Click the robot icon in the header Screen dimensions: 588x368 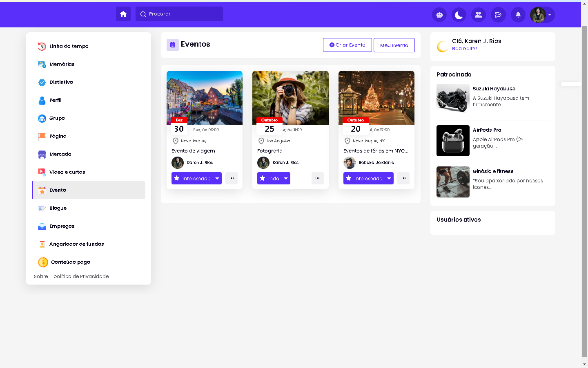click(x=439, y=15)
